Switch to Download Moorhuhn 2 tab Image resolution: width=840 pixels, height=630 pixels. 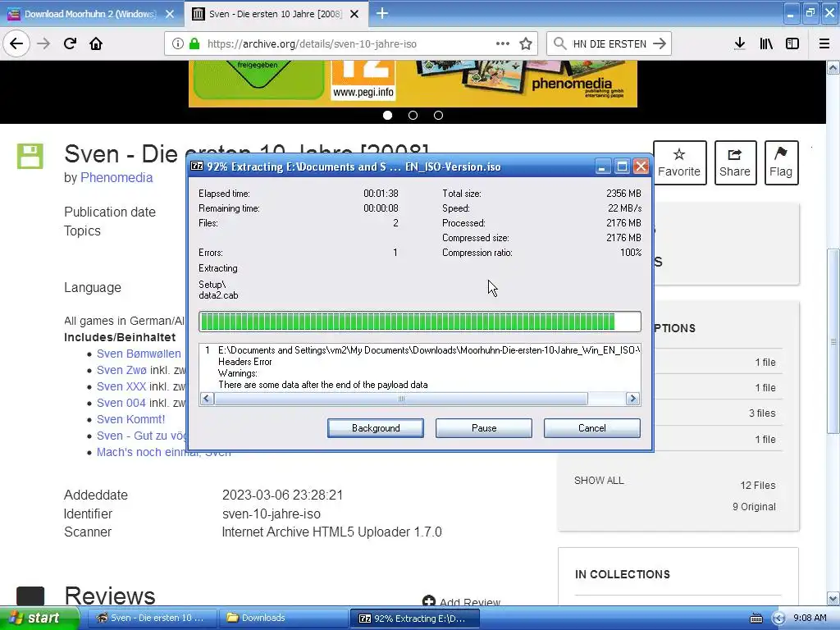tap(92, 14)
